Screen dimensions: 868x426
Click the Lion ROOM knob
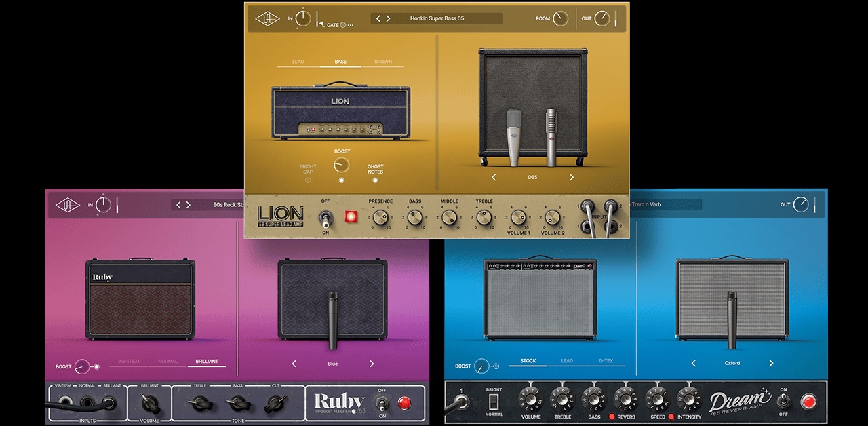tap(560, 18)
